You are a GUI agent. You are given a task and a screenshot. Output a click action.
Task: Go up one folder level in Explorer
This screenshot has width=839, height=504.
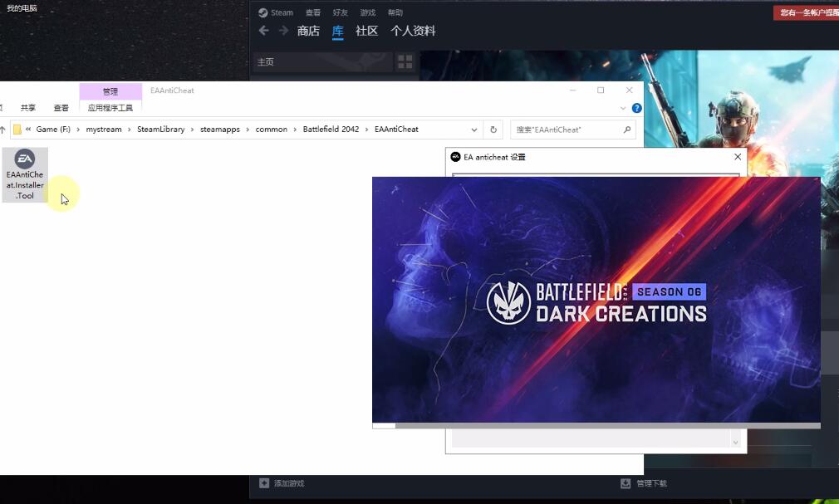click(x=2, y=130)
